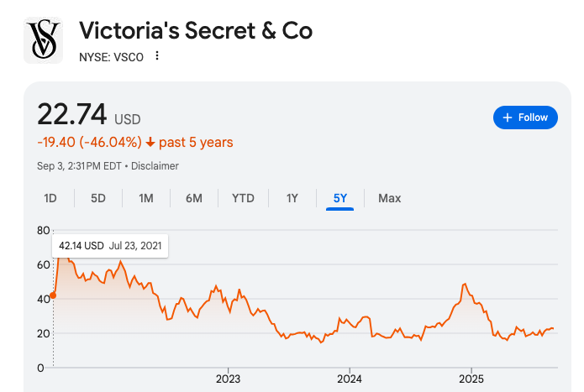Show the Max time range

(390, 198)
